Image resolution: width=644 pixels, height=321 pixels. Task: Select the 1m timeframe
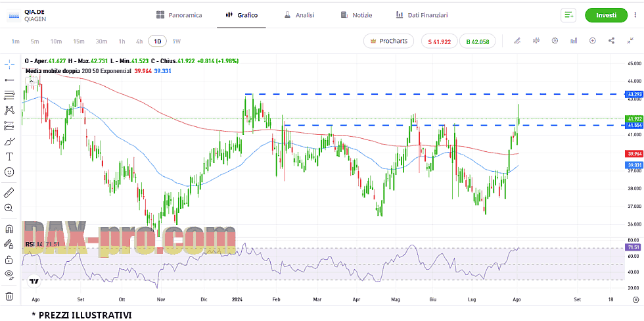[16, 41]
